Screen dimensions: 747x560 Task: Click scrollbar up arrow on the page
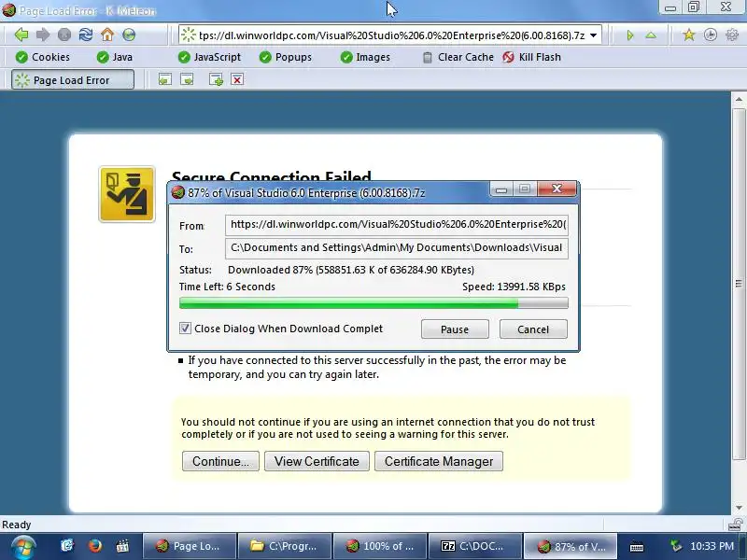(739, 100)
